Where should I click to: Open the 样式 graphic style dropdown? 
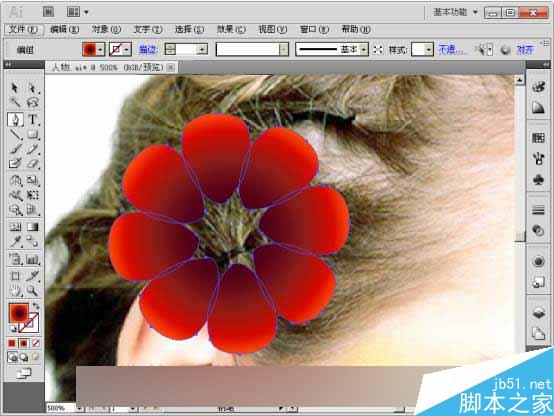coord(429,49)
